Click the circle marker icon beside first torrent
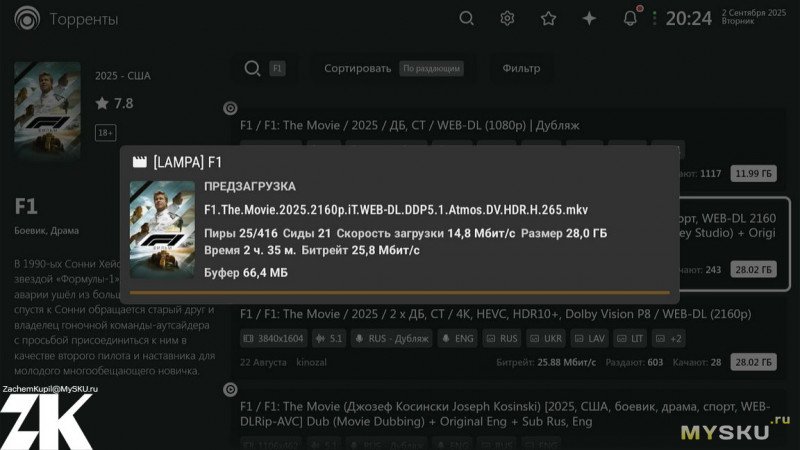The height and width of the screenshot is (450, 800). pos(230,108)
